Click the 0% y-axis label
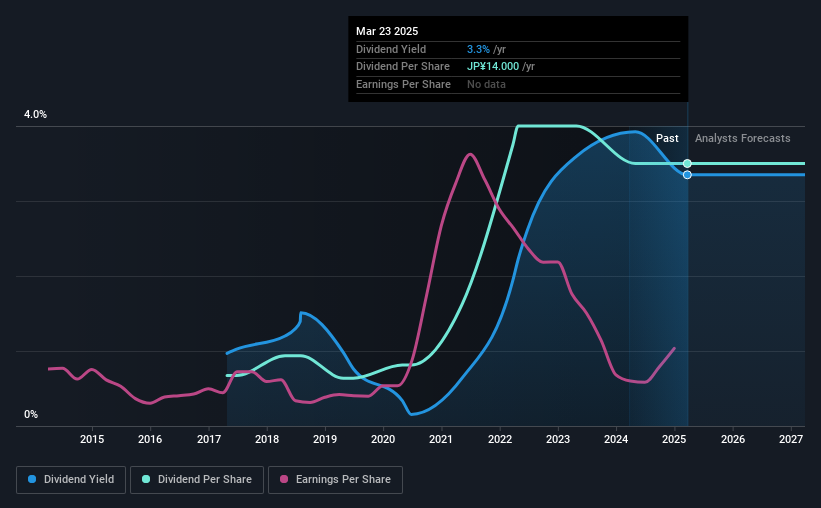Screen dimensions: 821x508 (x=31, y=414)
